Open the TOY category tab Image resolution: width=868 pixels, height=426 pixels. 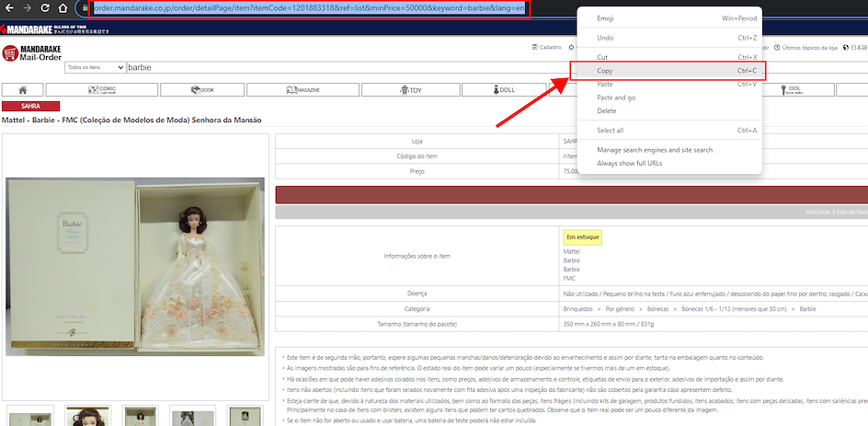[410, 90]
